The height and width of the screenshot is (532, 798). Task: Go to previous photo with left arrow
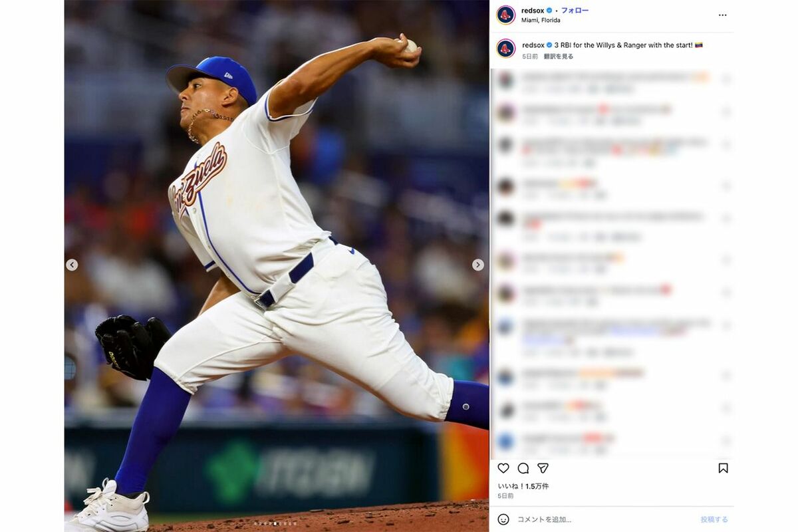coord(72,265)
